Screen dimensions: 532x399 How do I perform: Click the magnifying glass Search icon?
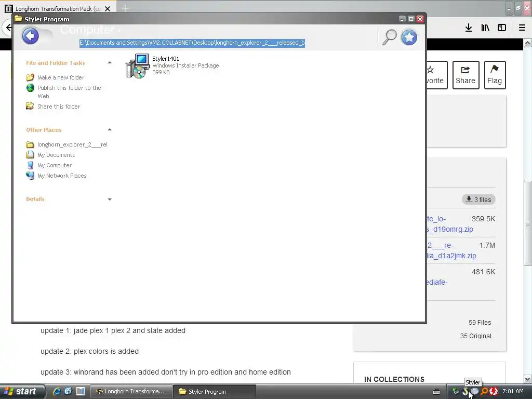point(390,37)
